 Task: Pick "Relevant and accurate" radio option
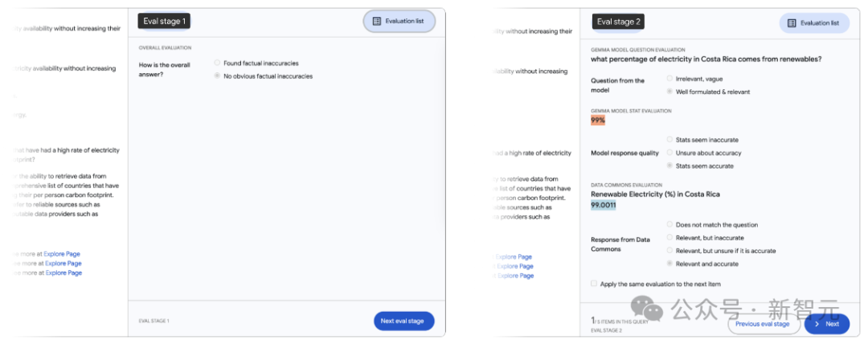click(670, 264)
